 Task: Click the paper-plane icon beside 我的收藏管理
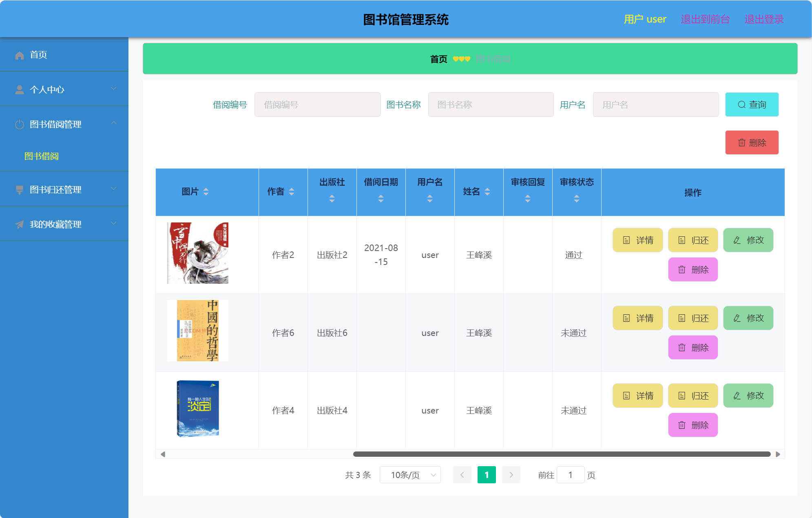19,224
